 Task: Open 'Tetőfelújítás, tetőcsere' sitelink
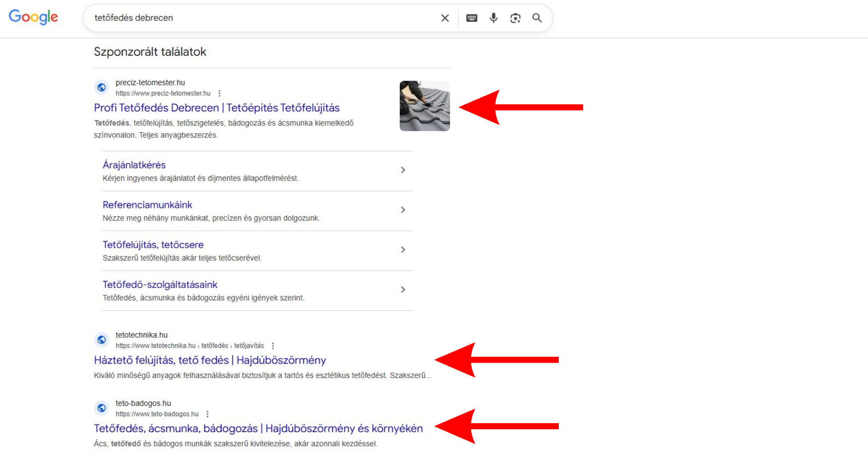pos(153,245)
